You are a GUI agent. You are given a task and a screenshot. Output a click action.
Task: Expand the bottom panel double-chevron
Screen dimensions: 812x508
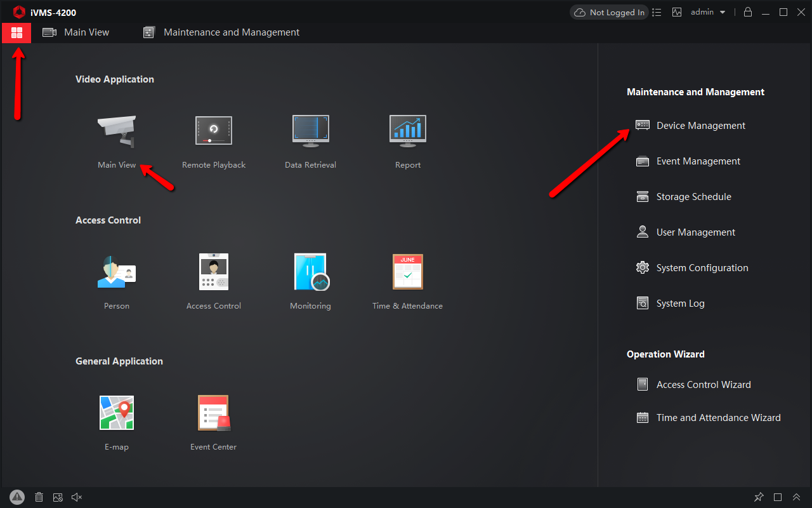point(797,497)
